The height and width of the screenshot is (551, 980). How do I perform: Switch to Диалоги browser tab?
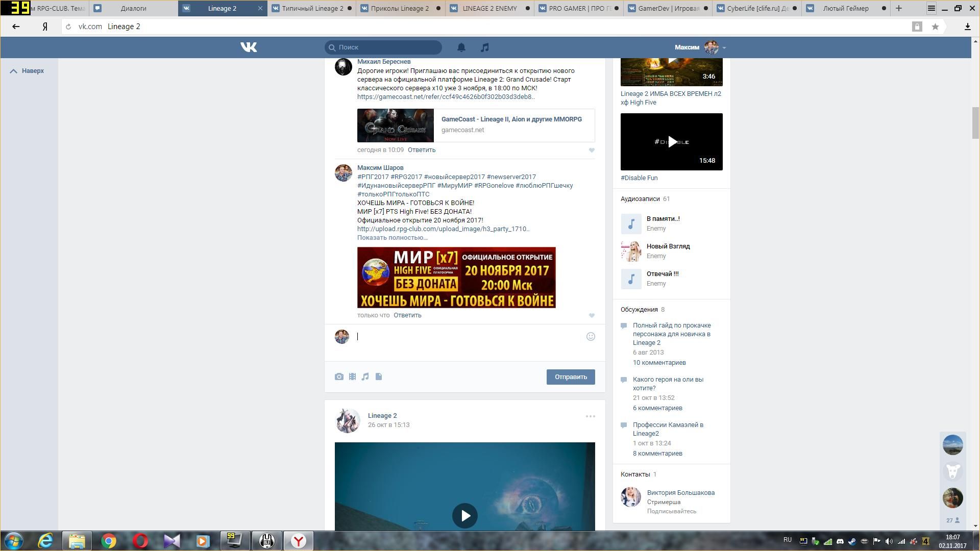click(x=134, y=8)
